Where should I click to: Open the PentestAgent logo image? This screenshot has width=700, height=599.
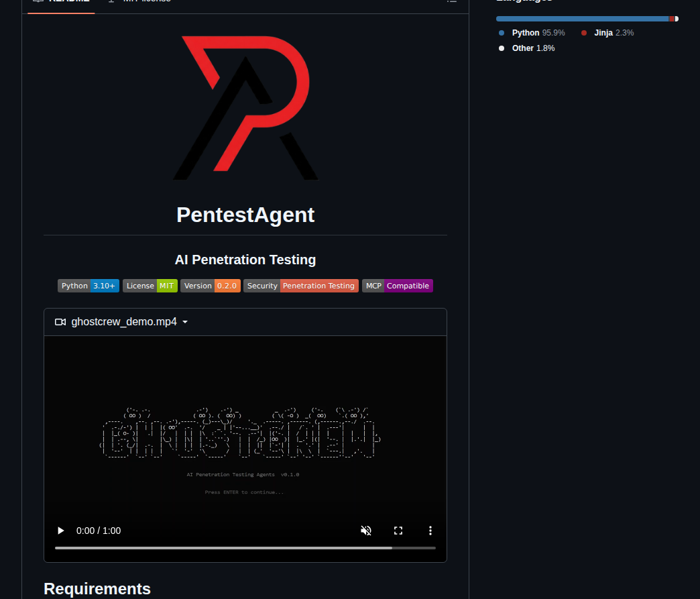[245, 107]
